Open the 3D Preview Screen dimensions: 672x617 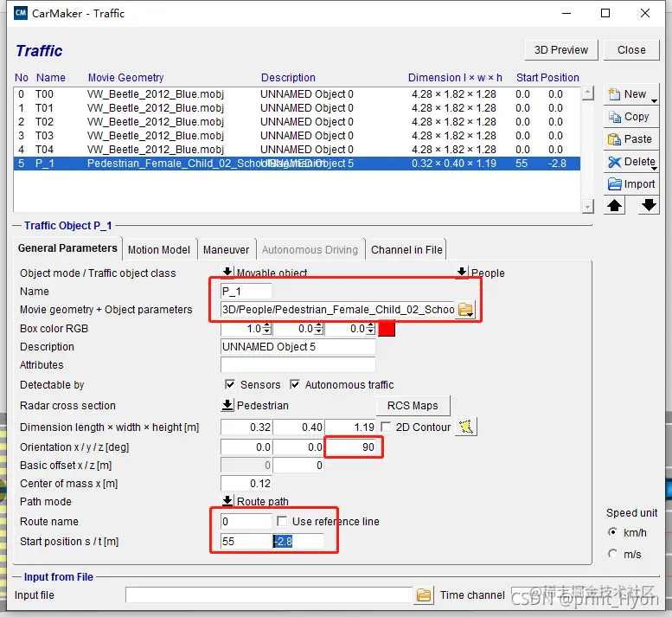[x=561, y=49]
